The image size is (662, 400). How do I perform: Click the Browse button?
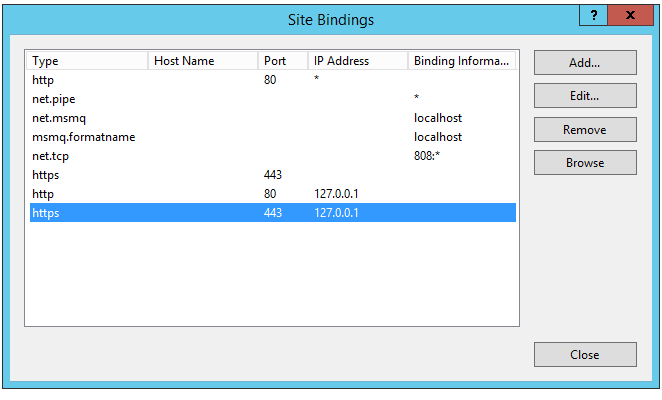(585, 162)
